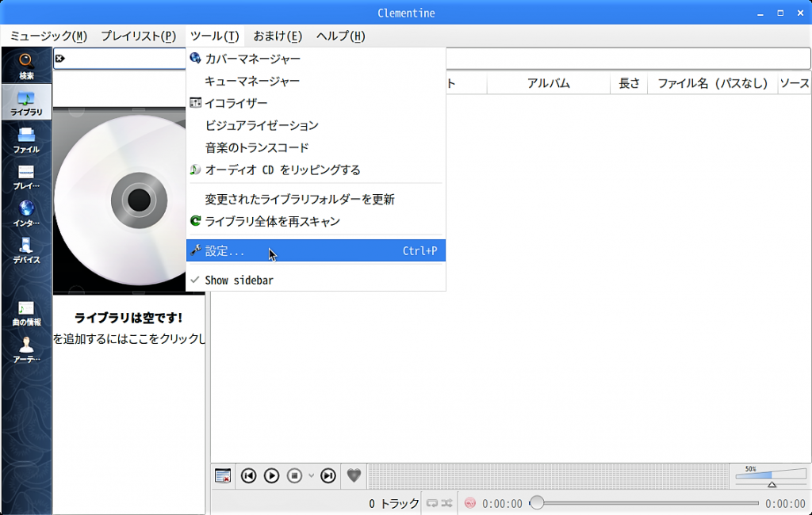The width and height of the screenshot is (812, 515).
Task: Open the デバイス sidebar tab
Action: [x=26, y=250]
